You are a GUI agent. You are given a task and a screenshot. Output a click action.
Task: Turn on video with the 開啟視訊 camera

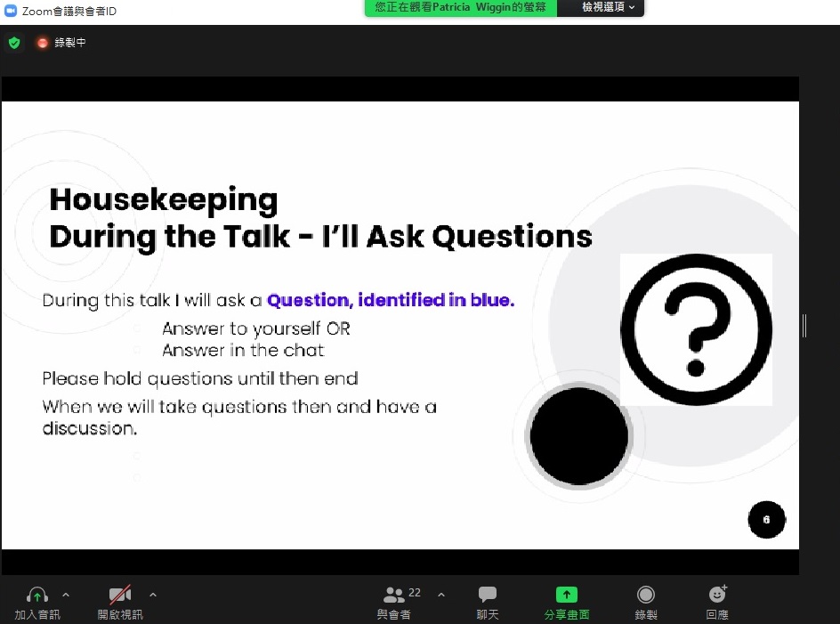(120, 596)
